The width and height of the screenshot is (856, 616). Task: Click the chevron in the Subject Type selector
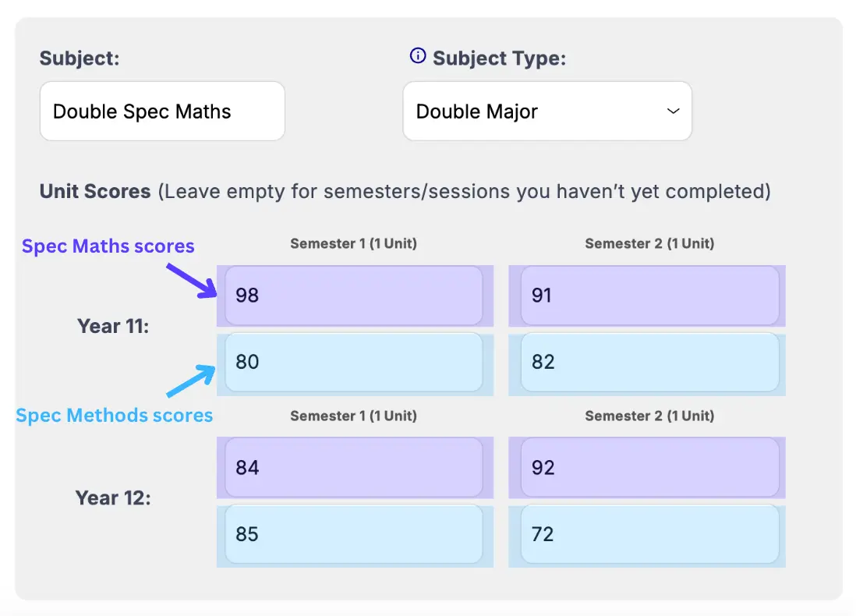673,112
